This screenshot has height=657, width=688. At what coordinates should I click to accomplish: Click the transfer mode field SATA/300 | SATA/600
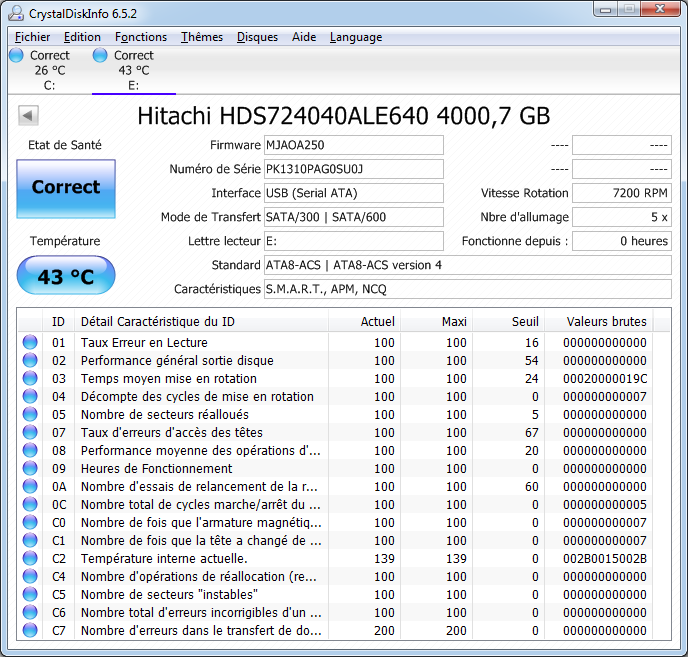(354, 217)
